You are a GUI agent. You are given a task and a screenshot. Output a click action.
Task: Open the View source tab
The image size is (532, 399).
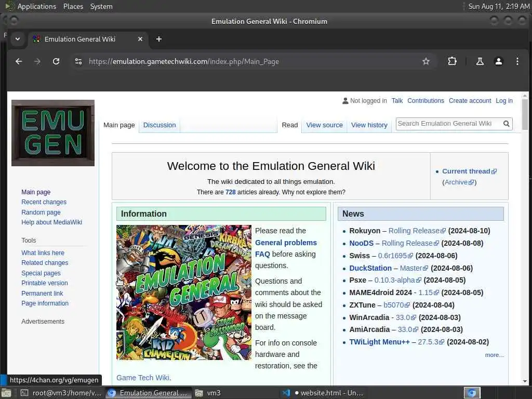pos(324,125)
